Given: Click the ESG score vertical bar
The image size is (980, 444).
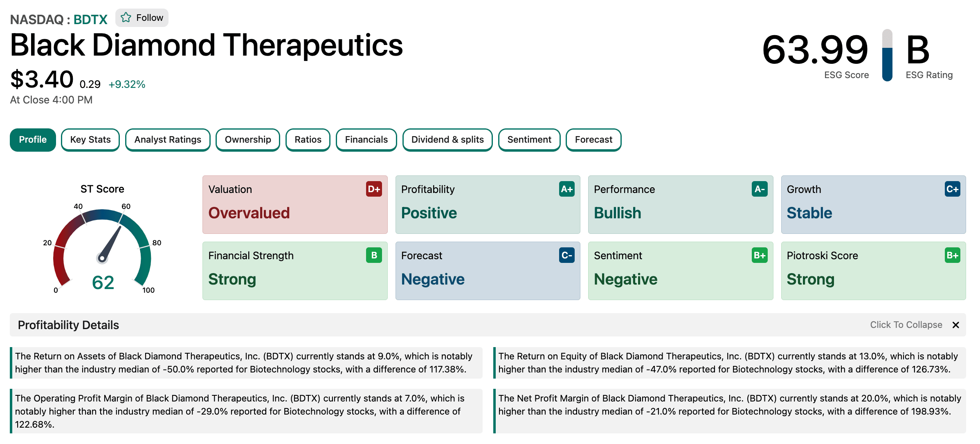Looking at the screenshot, I should 887,56.
